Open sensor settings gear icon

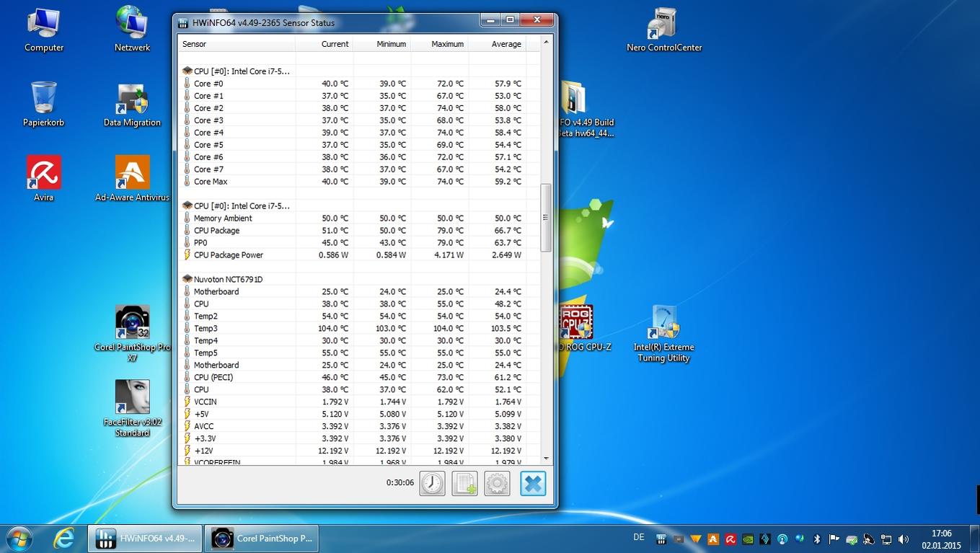[497, 483]
